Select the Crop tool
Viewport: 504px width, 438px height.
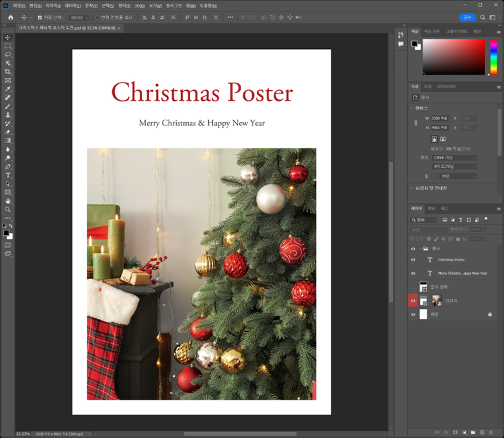(8, 71)
